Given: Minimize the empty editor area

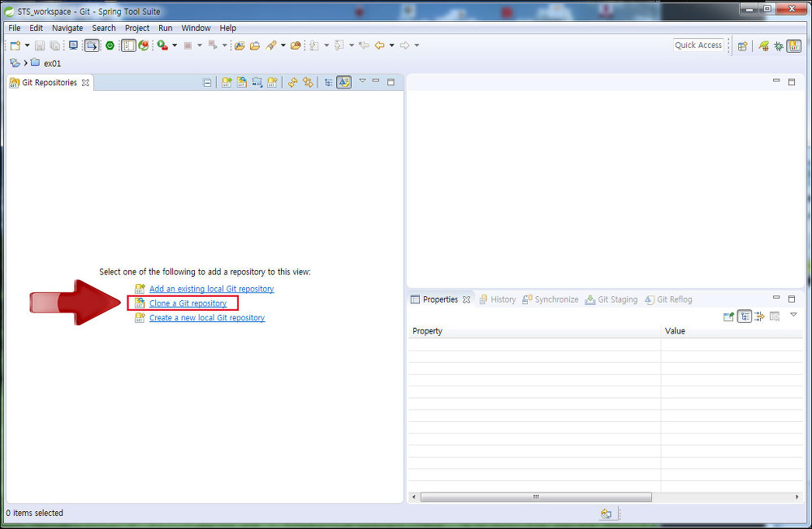Looking at the screenshot, I should [x=775, y=81].
